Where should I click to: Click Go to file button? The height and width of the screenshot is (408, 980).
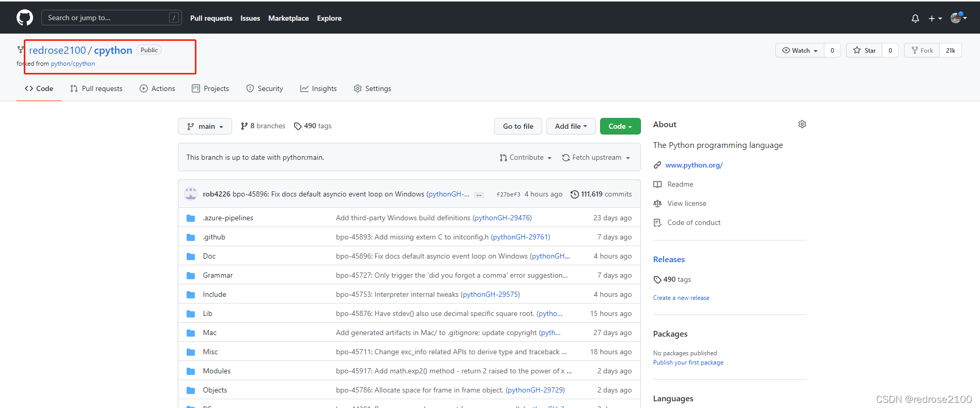coord(518,126)
